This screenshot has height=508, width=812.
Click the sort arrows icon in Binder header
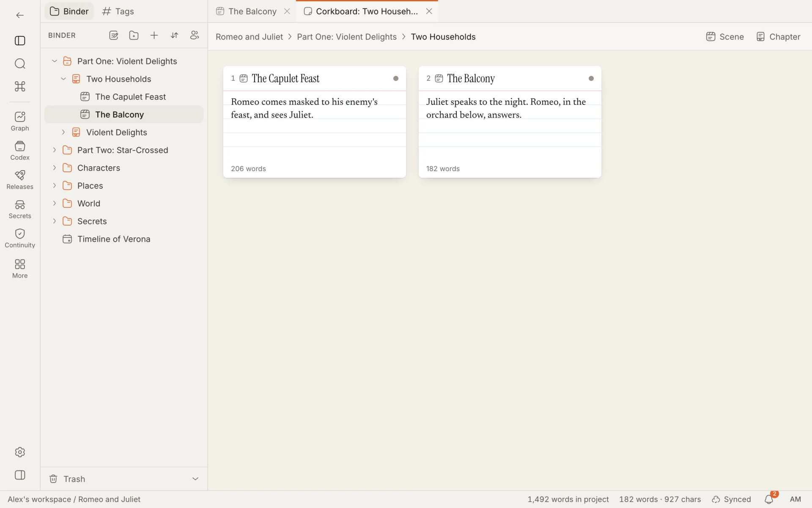coord(174,36)
